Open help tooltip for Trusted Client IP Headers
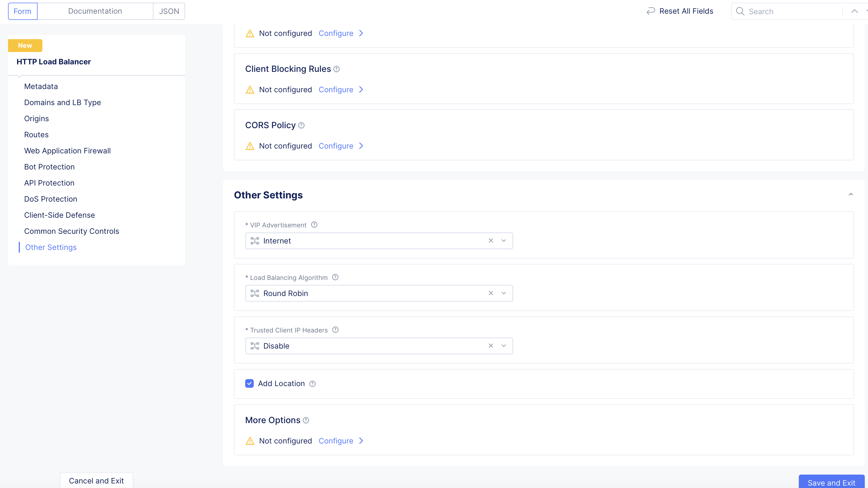Viewport: 868px width, 488px height. click(335, 330)
